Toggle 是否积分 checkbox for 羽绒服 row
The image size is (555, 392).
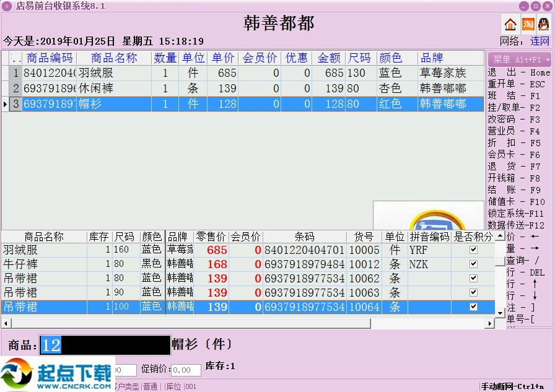coord(473,250)
